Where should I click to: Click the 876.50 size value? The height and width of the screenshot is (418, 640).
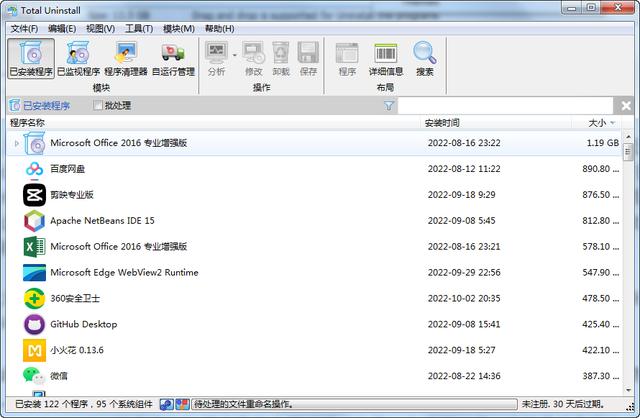tap(600, 195)
